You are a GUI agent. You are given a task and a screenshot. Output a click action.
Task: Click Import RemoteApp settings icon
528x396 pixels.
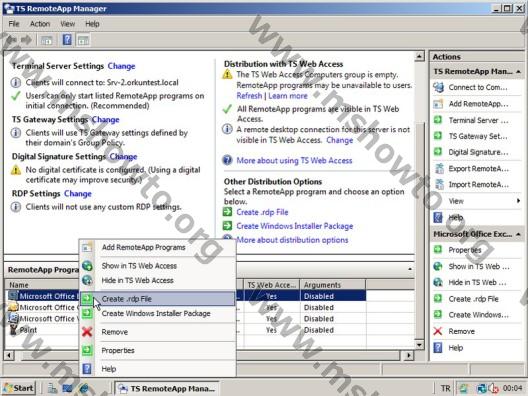[x=439, y=184]
